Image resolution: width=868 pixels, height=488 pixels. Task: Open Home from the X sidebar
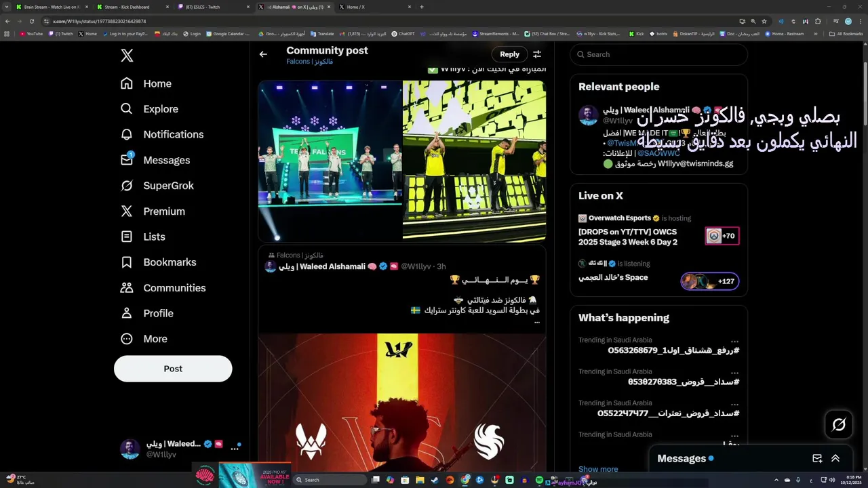(x=146, y=83)
